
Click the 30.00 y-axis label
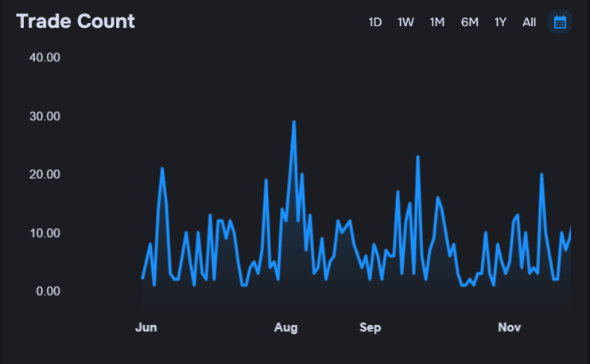[45, 116]
